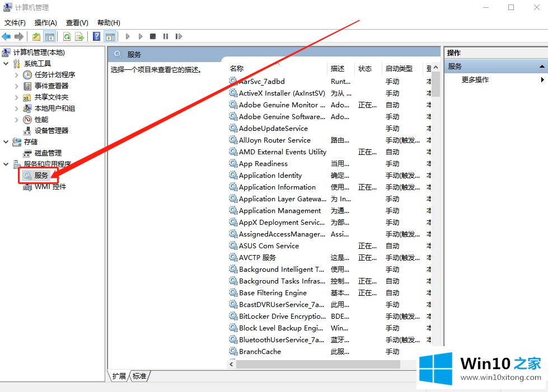Toggle the show/hide console tree icon
This screenshot has width=548, height=392.
tap(50, 36)
